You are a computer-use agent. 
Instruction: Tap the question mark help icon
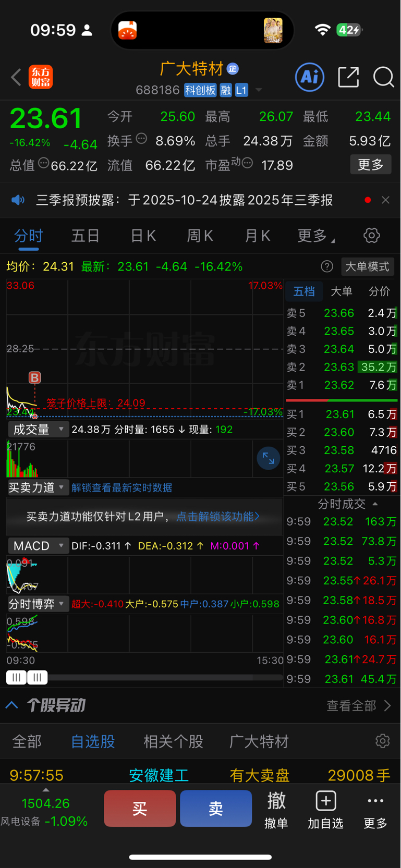[327, 266]
